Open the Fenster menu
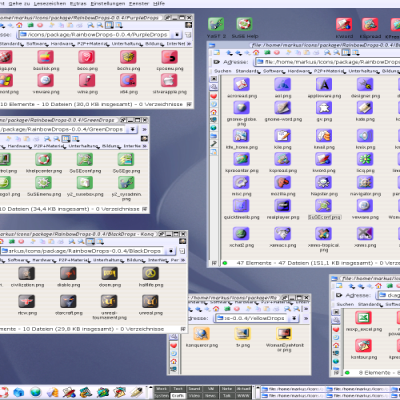This screenshot has height=400, width=400. point(139,3)
